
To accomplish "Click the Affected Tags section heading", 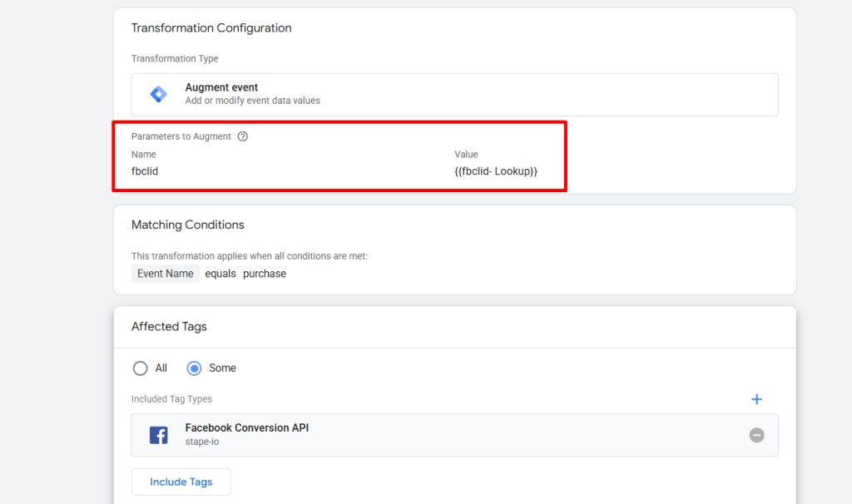I will tap(169, 327).
